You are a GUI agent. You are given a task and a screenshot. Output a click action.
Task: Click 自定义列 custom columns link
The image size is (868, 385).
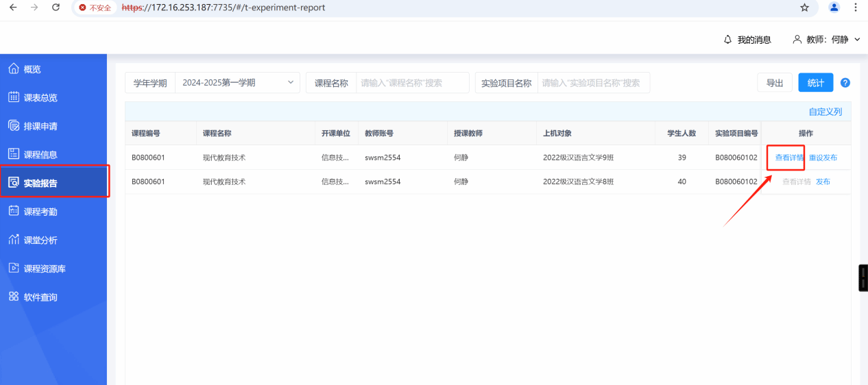point(825,112)
